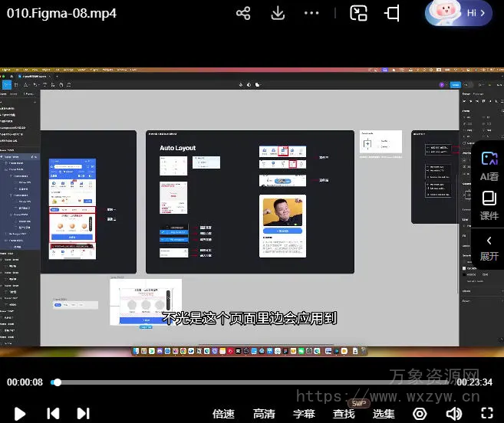Viewport: 504px width, 423px height.
Task: Open the more options ellipsis menu
Action: pyautogui.click(x=311, y=14)
